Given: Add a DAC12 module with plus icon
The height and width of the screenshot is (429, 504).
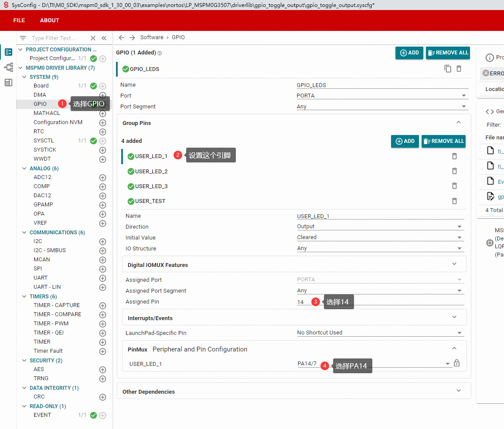Looking at the screenshot, I should click(102, 196).
